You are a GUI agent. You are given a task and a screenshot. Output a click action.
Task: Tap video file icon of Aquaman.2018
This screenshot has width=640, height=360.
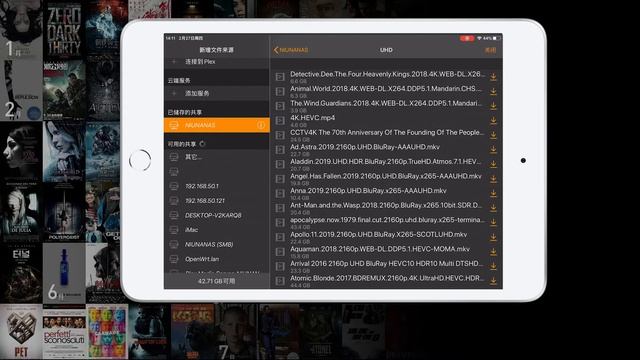click(x=280, y=252)
